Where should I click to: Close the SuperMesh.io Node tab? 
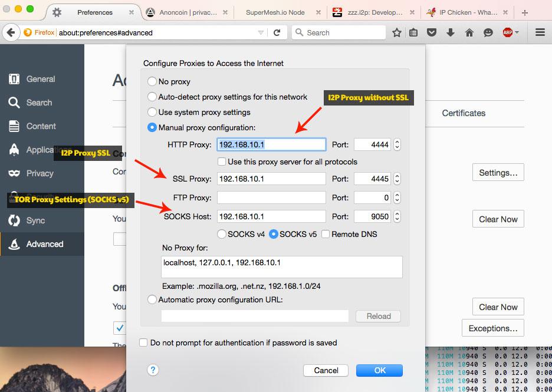318,12
